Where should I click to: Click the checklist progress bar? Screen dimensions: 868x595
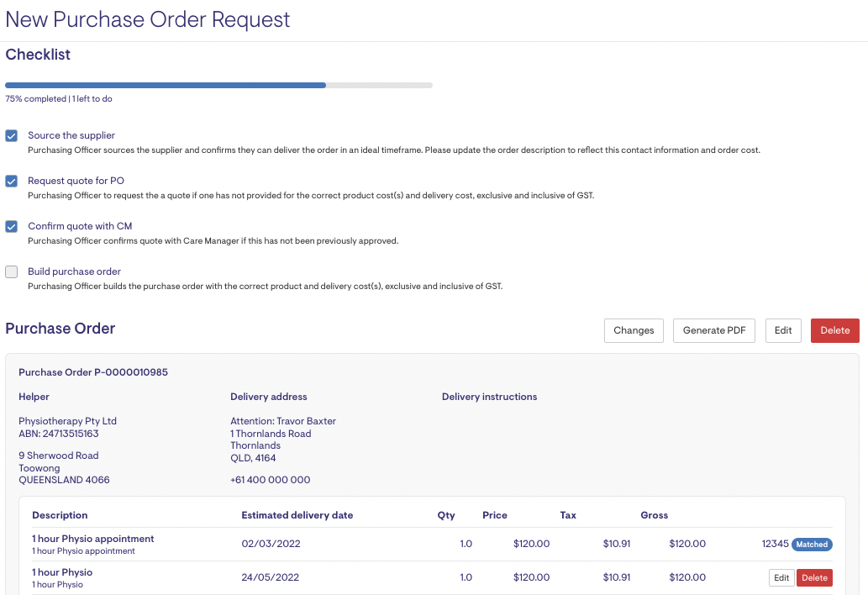pos(218,85)
